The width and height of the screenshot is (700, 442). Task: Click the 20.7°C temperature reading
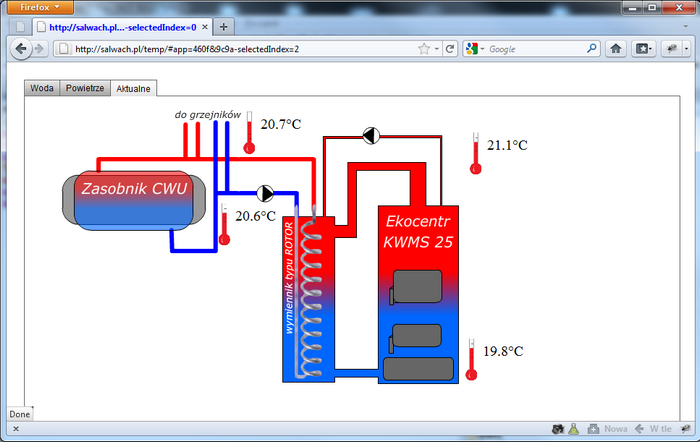tap(281, 124)
